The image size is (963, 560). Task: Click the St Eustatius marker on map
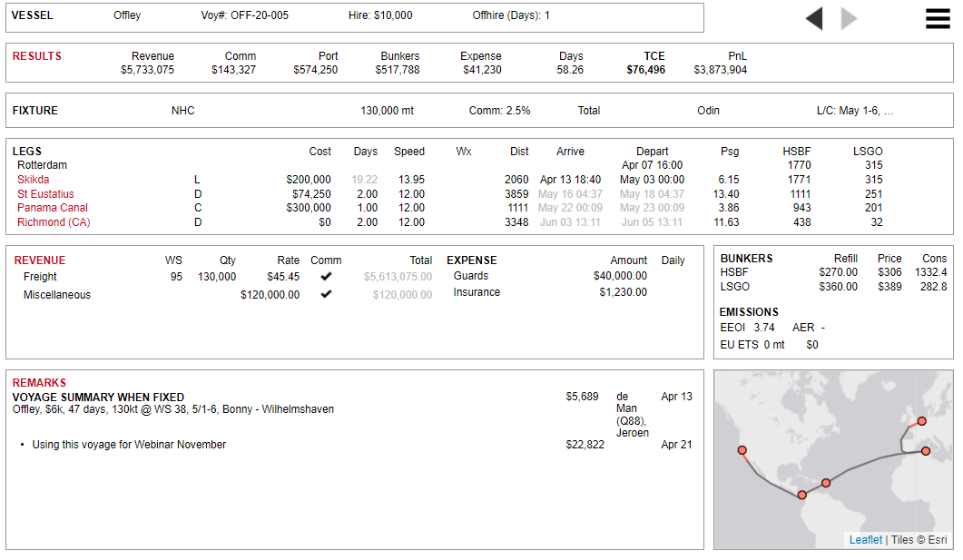coord(826,483)
